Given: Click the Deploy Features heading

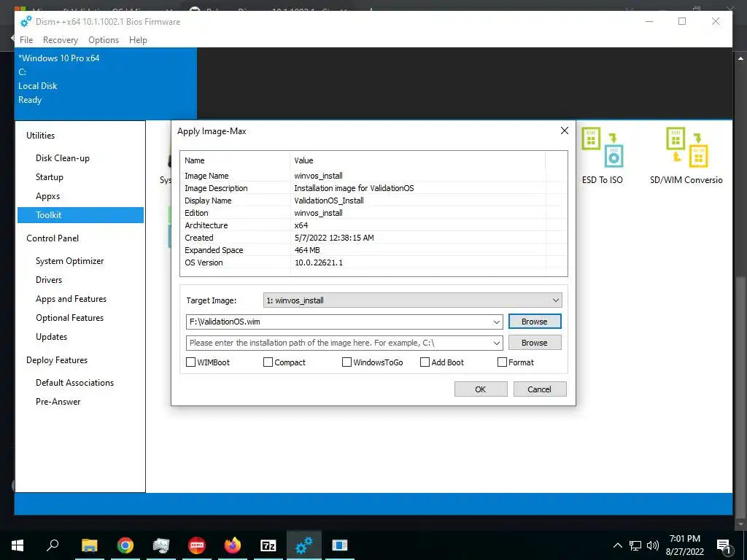Looking at the screenshot, I should coord(57,360).
